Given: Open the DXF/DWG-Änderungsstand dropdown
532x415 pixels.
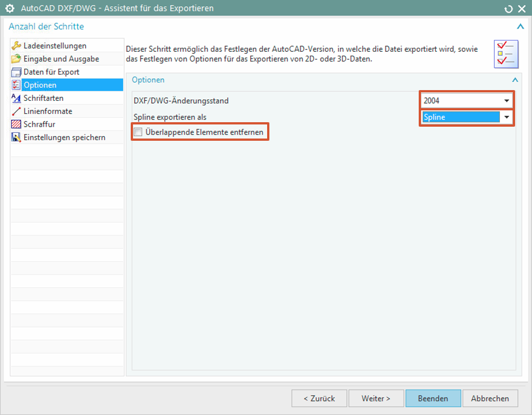Looking at the screenshot, I should (506, 101).
